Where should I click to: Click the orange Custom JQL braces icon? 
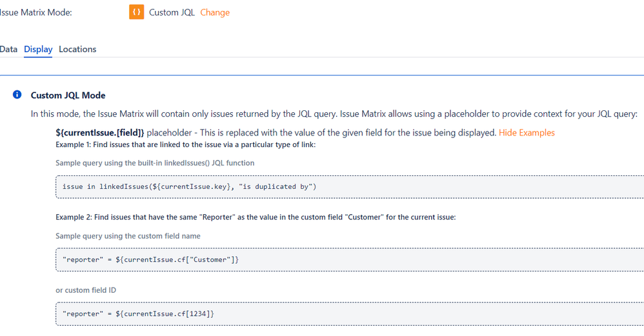(136, 12)
